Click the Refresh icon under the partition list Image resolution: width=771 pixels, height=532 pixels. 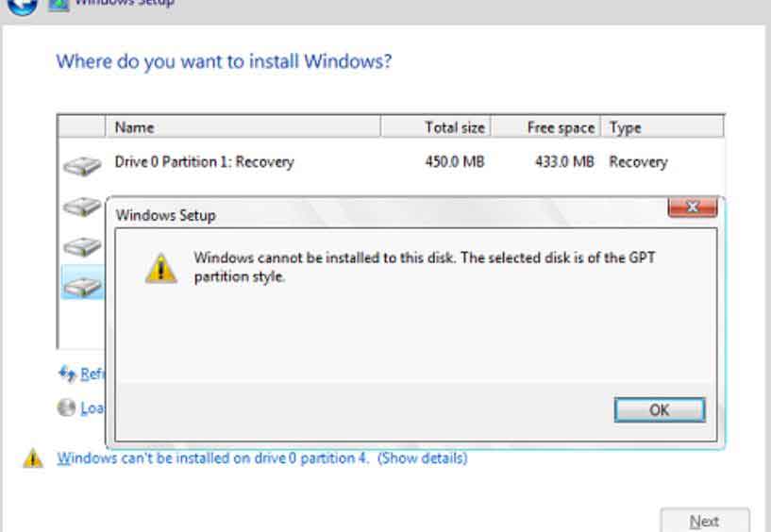pos(67,374)
